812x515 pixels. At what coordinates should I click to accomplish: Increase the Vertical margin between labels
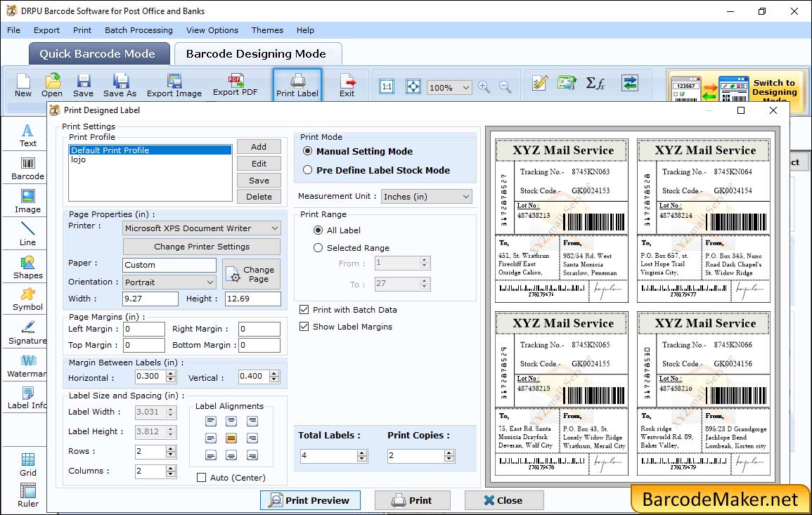(274, 373)
